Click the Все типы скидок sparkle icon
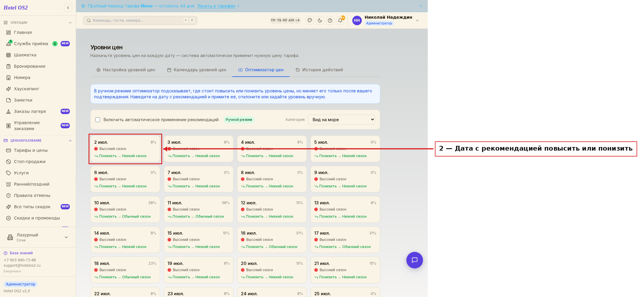The height and width of the screenshot is (297, 644). point(9,207)
